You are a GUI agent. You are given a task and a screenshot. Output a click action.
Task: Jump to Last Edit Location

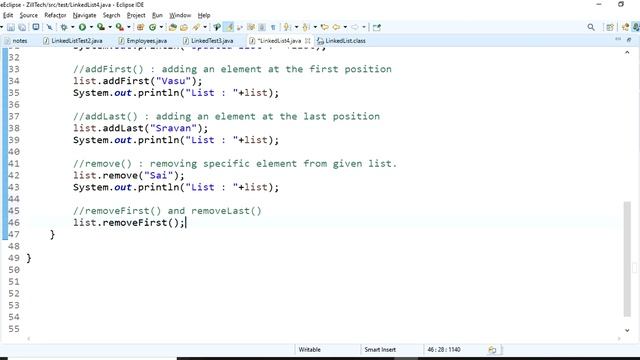[325, 27]
